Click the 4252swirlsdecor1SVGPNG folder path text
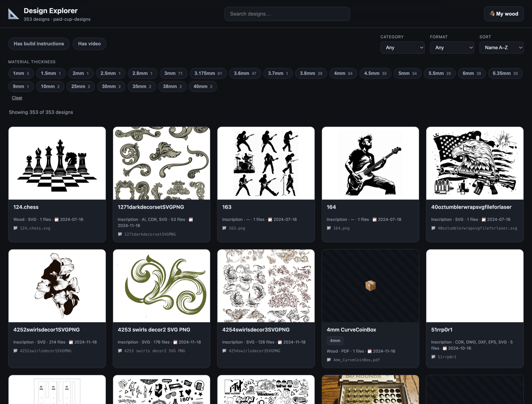The width and height of the screenshot is (532, 404). (x=46, y=351)
